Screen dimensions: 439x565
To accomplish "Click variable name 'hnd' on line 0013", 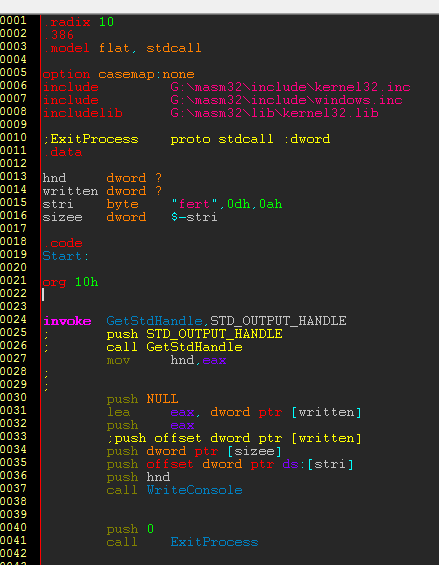I will pos(54,178).
